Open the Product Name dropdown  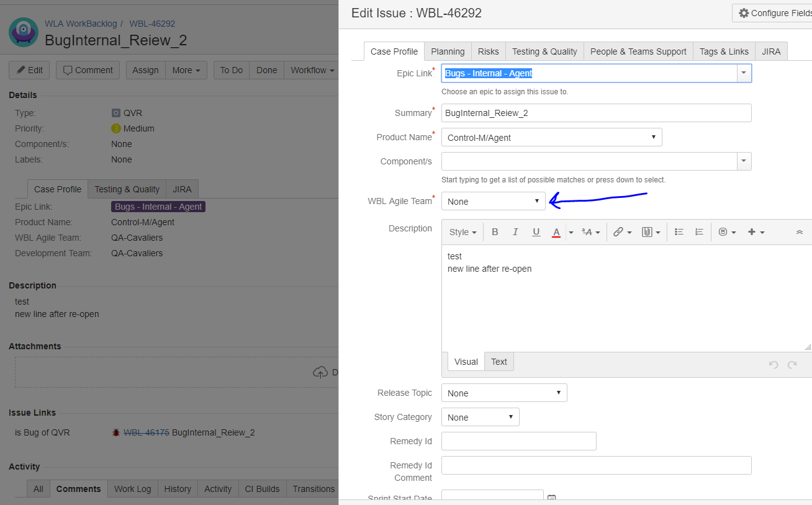tap(552, 137)
